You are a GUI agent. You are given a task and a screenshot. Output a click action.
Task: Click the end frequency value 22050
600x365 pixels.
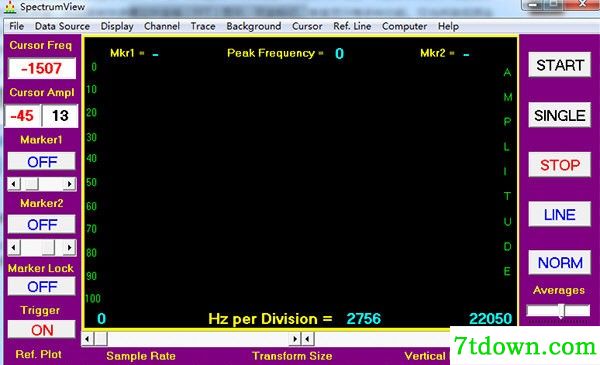click(x=491, y=319)
